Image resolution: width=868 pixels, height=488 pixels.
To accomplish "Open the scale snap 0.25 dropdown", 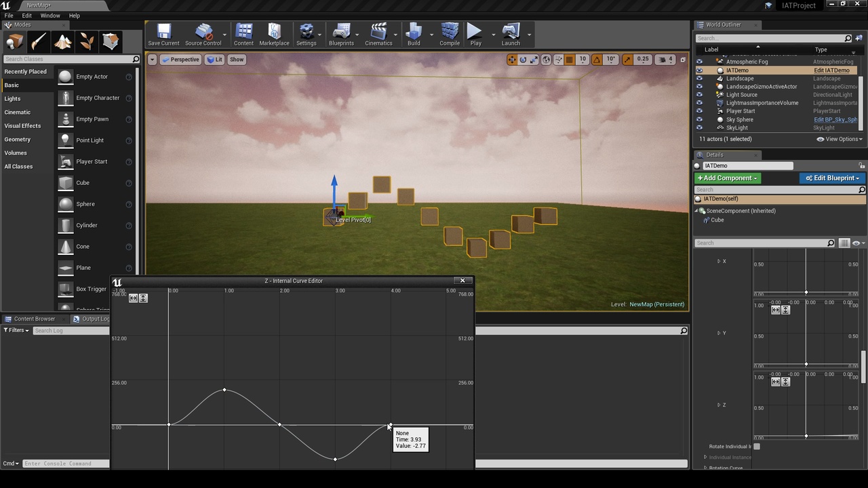I will point(643,60).
